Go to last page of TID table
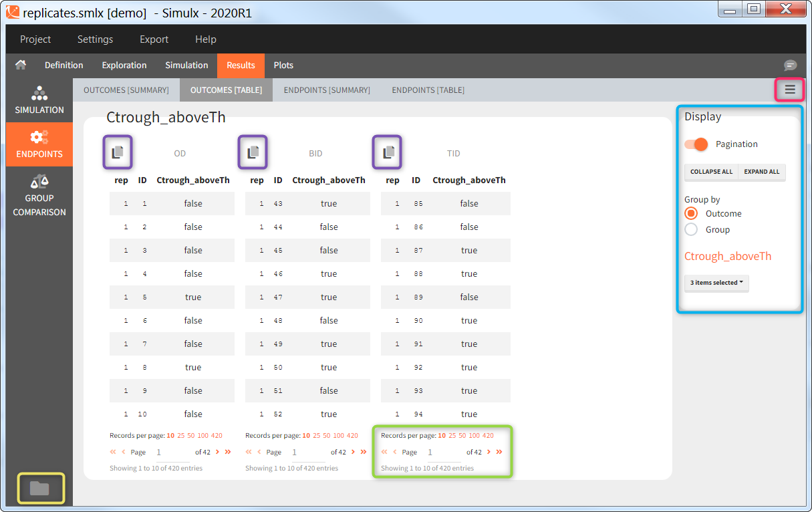Image resolution: width=812 pixels, height=512 pixels. click(x=499, y=452)
